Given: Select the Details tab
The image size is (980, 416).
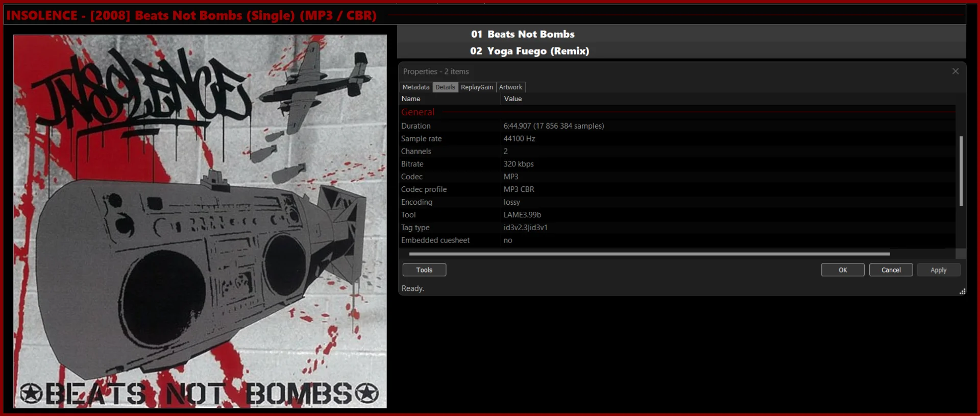Looking at the screenshot, I should coord(445,87).
